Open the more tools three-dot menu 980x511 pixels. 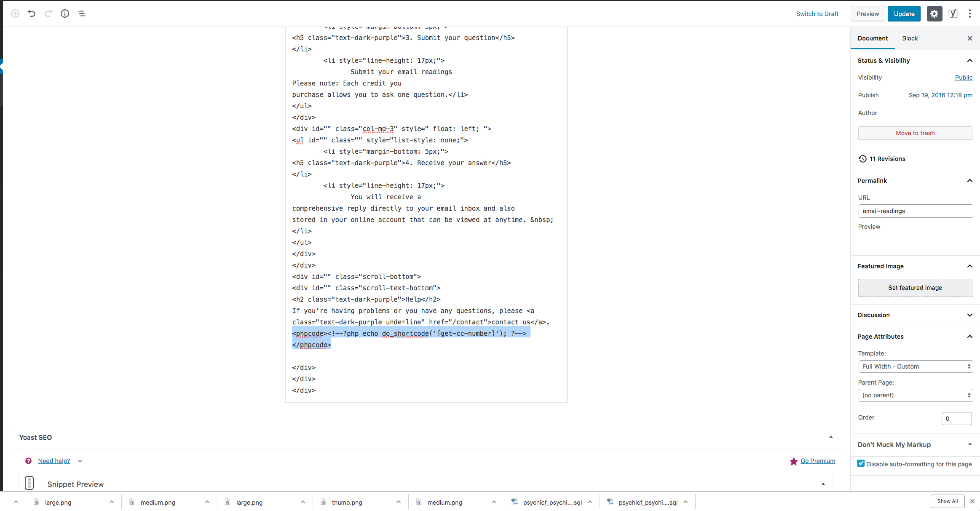click(970, 13)
